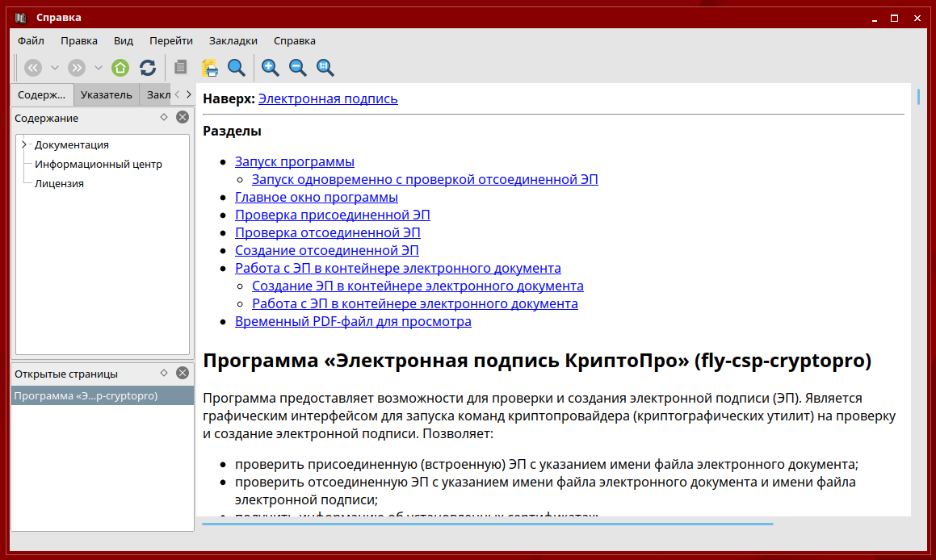This screenshot has width=936, height=560.
Task: Open the back-history dropdown arrow
Action: coord(55,68)
